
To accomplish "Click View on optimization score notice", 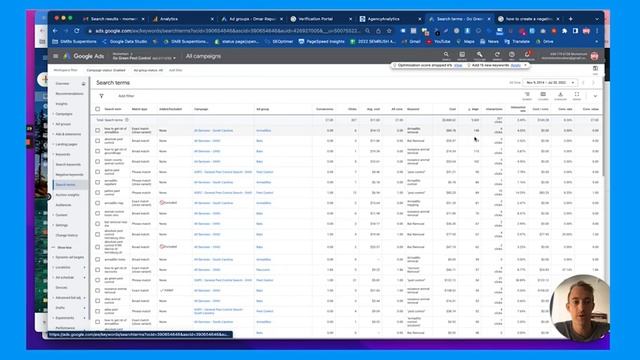I will point(458,65).
